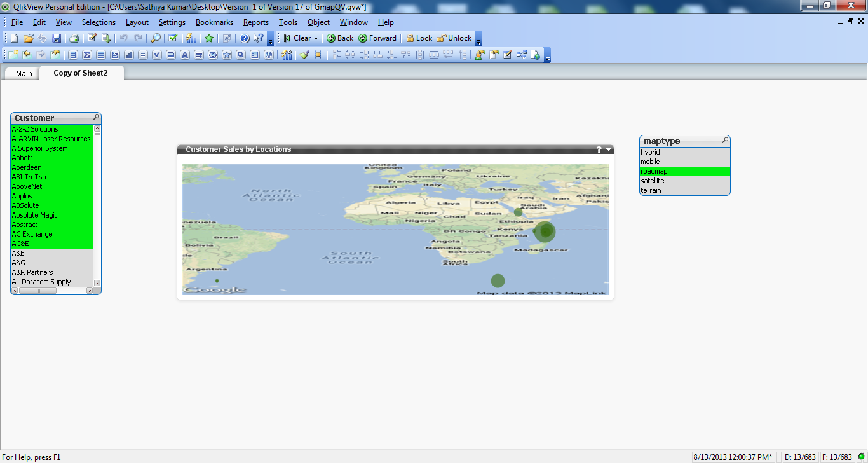868x463 pixels.
Task: Expand navigation toolbar overflow options after Unlock
Action: pyautogui.click(x=478, y=39)
